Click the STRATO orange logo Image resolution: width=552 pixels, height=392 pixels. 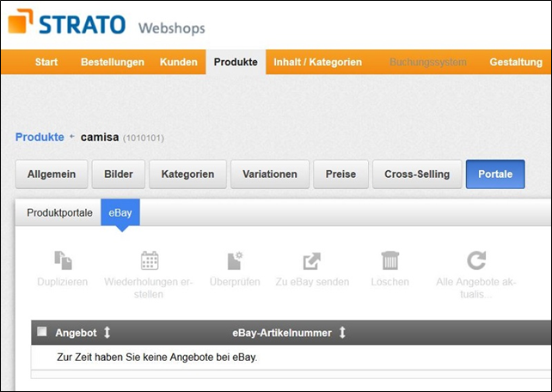pyautogui.click(x=21, y=21)
